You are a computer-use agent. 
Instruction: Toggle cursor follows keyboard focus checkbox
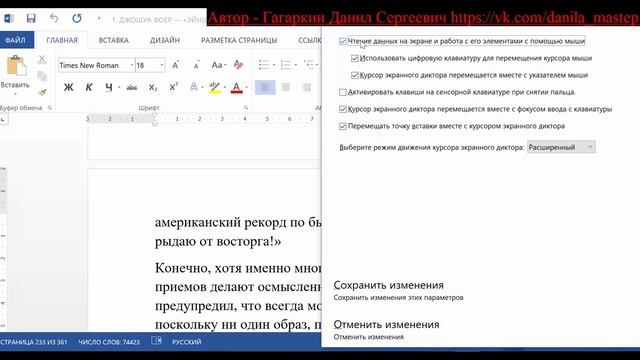click(343, 109)
